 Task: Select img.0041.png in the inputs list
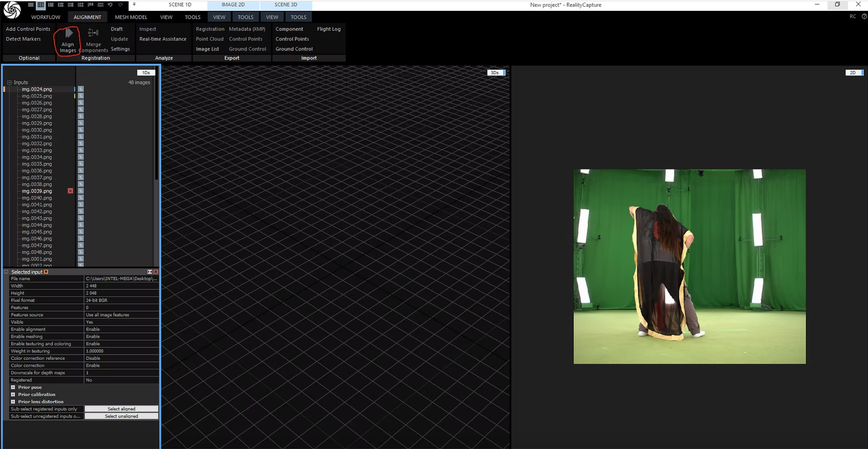[x=37, y=205]
